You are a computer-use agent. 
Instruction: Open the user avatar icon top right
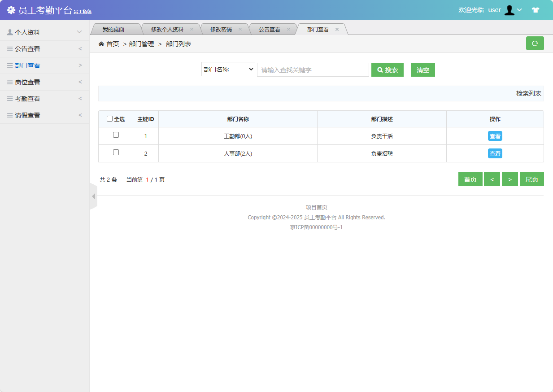click(509, 10)
